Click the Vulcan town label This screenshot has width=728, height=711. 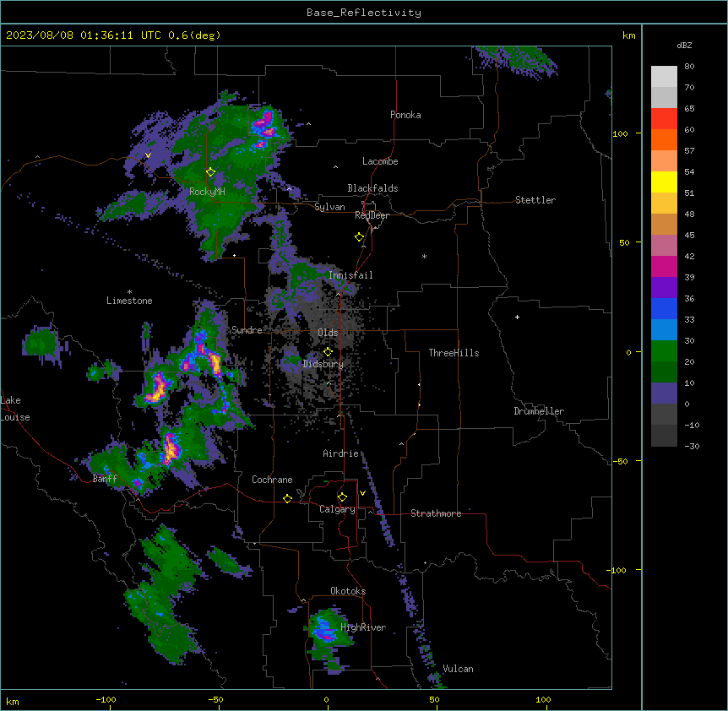pos(458,669)
